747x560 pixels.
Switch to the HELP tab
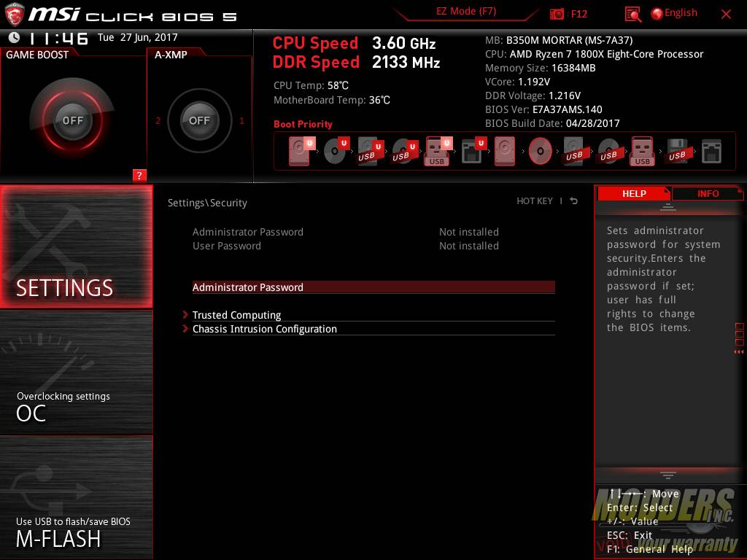(634, 193)
